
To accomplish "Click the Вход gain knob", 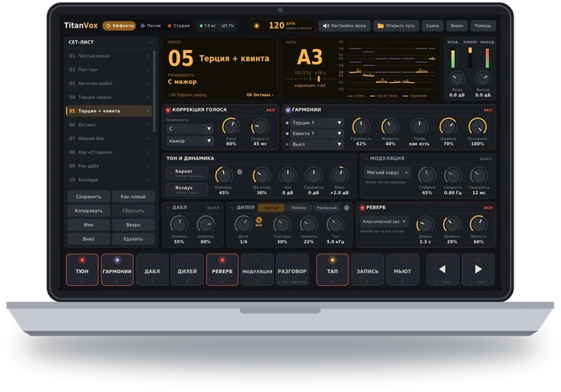I will point(457,78).
